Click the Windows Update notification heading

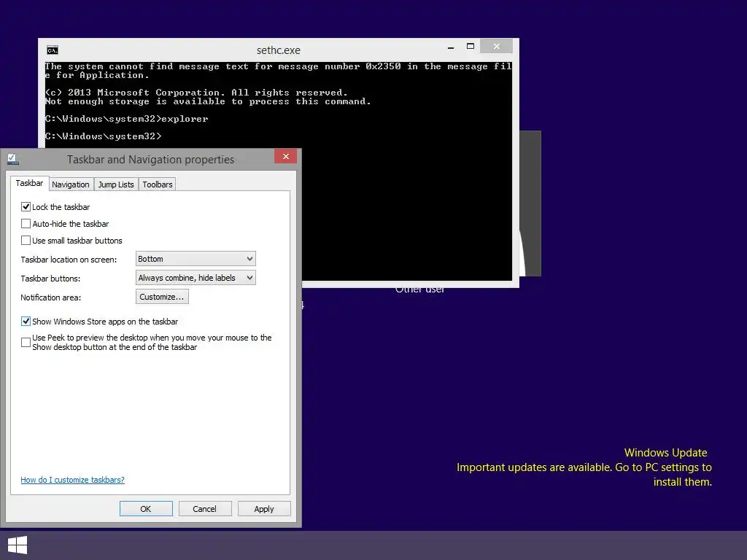click(x=665, y=452)
